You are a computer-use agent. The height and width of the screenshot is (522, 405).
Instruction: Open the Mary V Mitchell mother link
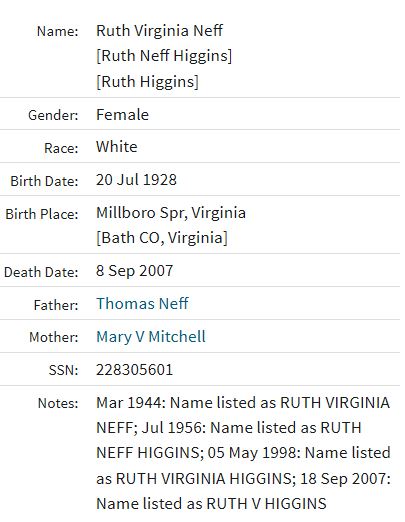pyautogui.click(x=151, y=337)
